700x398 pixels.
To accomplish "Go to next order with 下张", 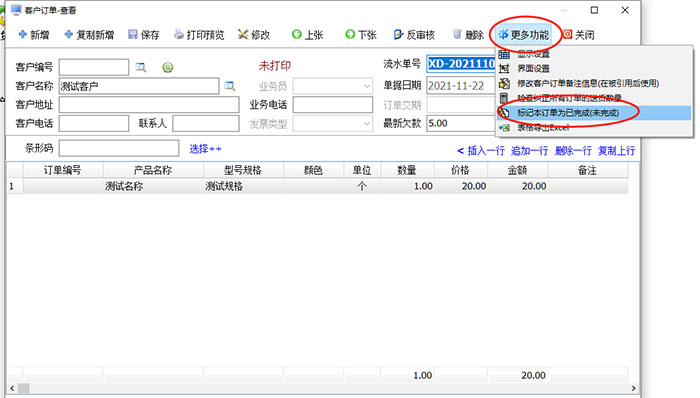I will [x=361, y=35].
